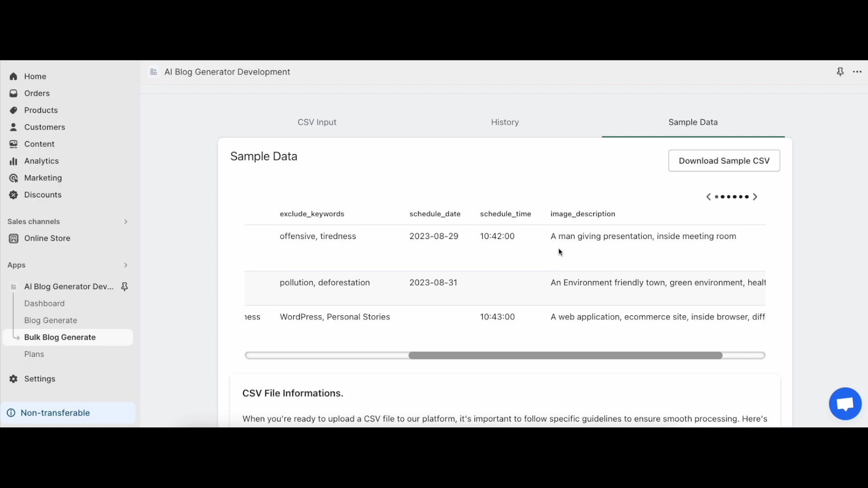Click the pin icon in top bar

[840, 72]
